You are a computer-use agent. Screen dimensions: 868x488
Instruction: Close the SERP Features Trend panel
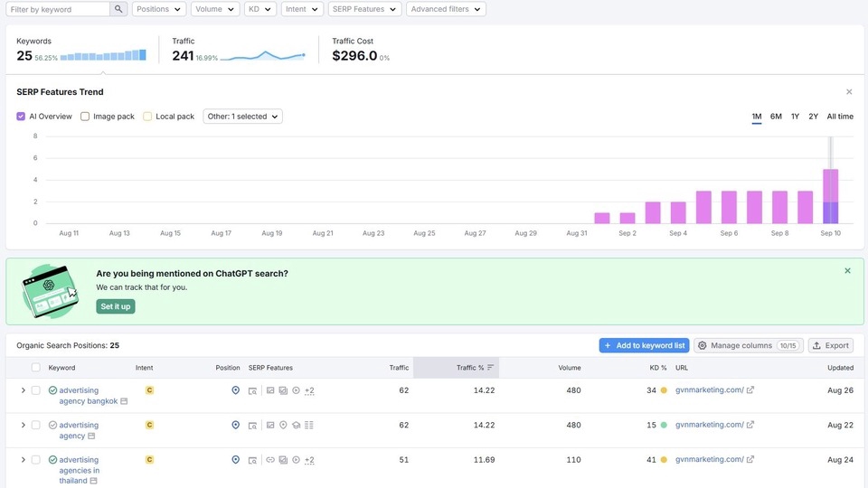coord(848,92)
